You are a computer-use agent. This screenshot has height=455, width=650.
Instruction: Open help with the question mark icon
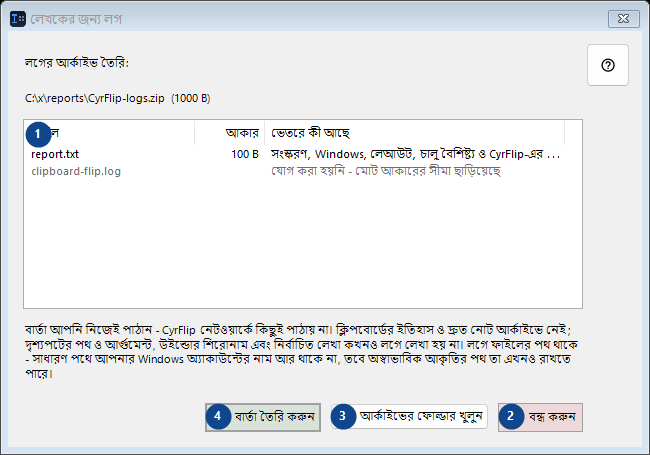pyautogui.click(x=608, y=65)
